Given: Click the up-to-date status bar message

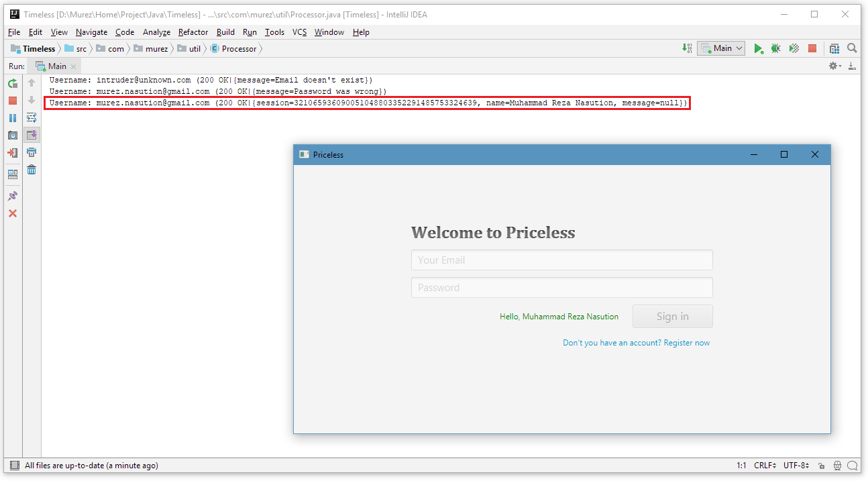Looking at the screenshot, I should [x=91, y=466].
